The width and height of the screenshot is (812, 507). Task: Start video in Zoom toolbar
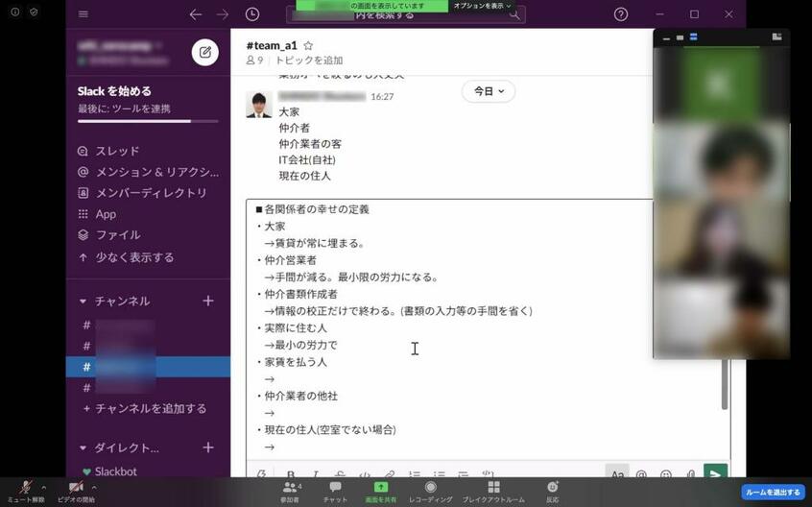(x=76, y=492)
